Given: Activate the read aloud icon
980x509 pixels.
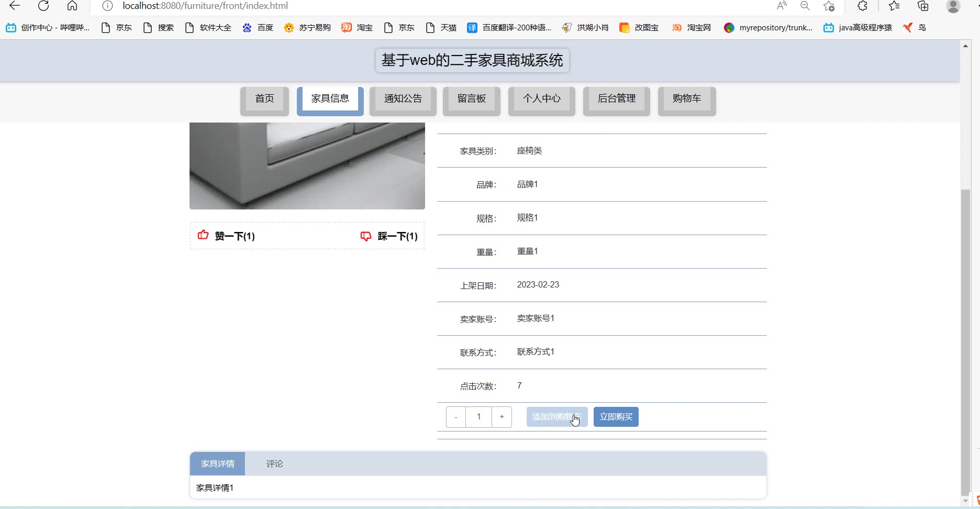Looking at the screenshot, I should [782, 6].
